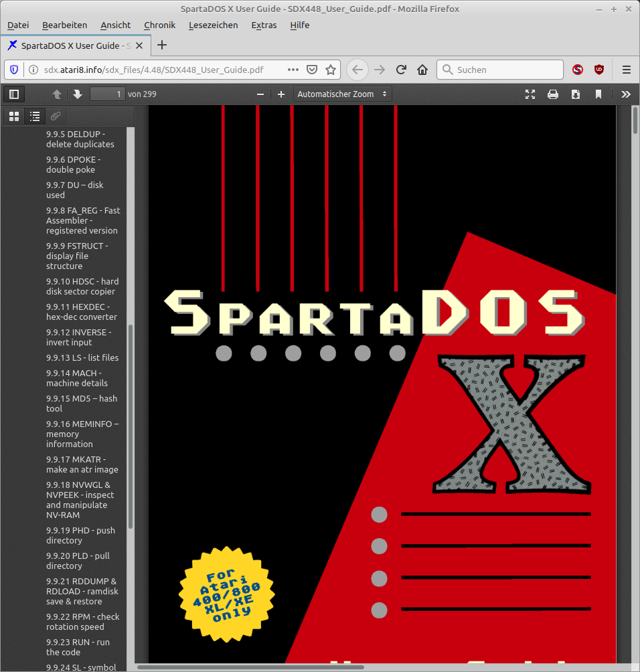Show document outline in sidebar

tap(35, 116)
